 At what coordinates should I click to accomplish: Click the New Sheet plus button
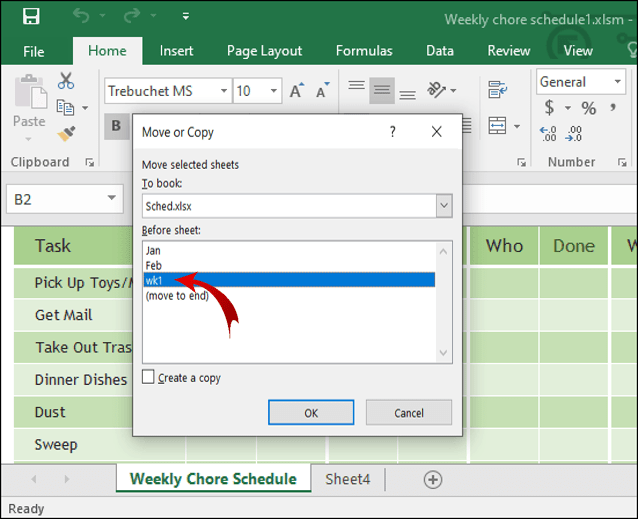click(x=433, y=480)
